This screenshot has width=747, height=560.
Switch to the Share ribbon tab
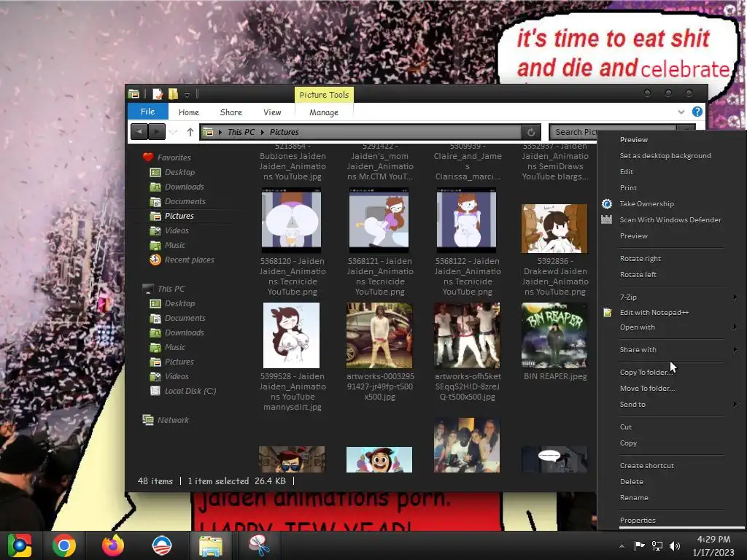coord(231,112)
